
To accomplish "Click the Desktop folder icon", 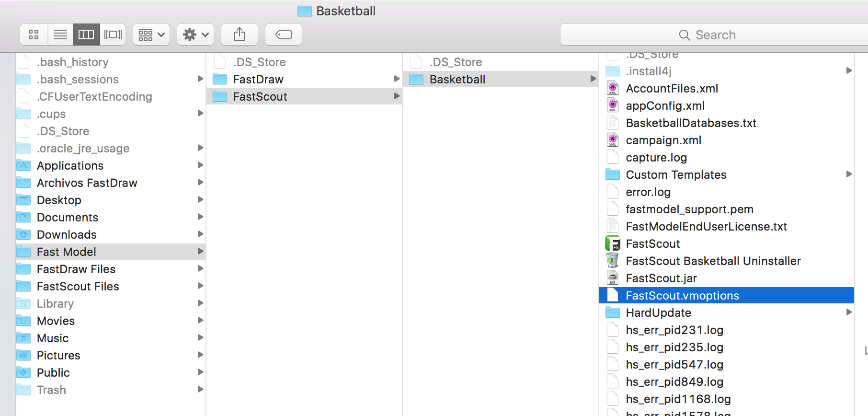I will tap(23, 200).
